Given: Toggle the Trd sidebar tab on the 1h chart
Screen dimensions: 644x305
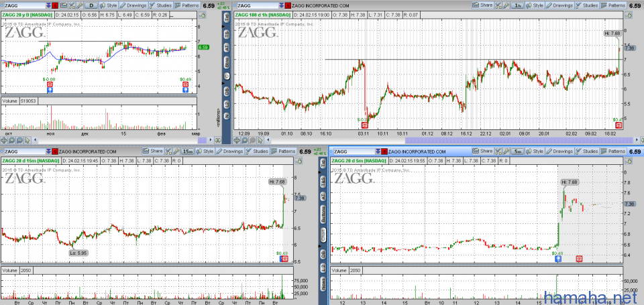Looking at the screenshot, I should pos(227,18).
